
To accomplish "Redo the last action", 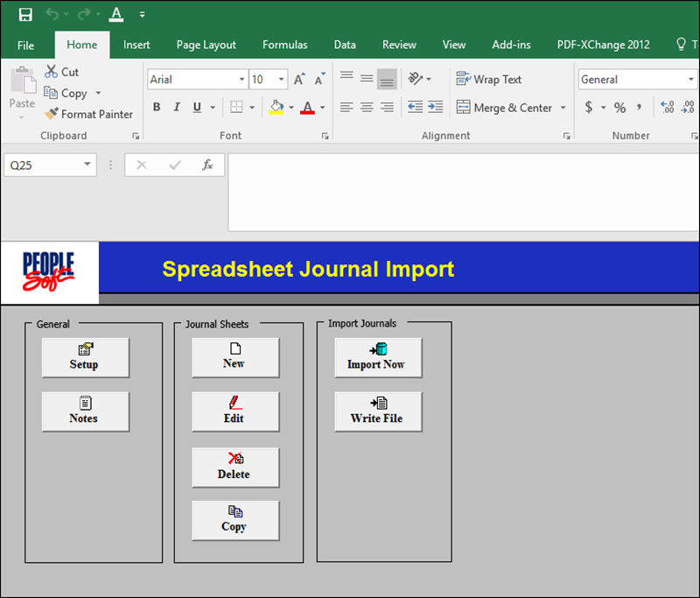I will click(x=83, y=15).
